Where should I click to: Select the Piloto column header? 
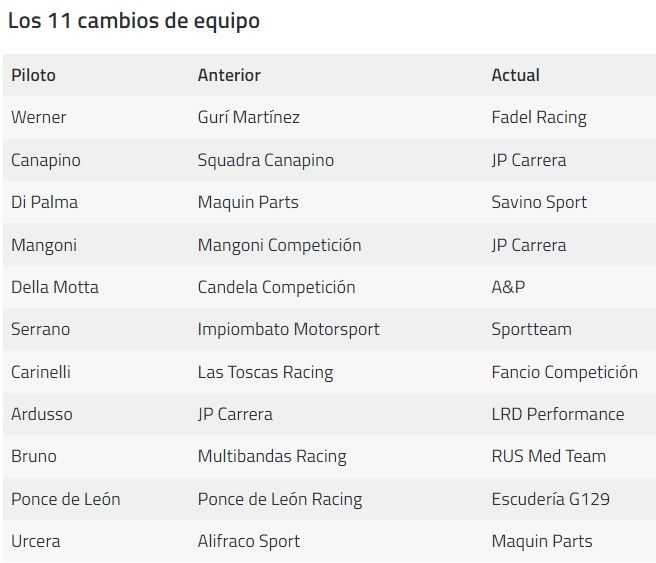33,75
